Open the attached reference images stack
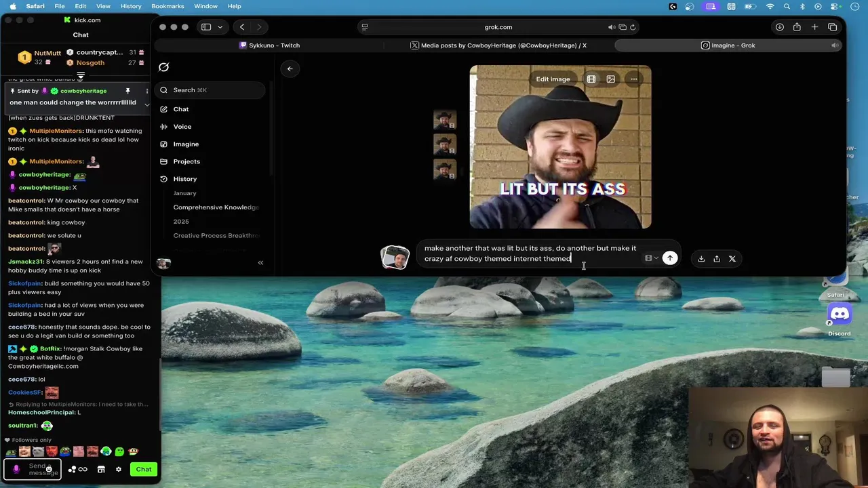The image size is (868, 488). (395, 258)
